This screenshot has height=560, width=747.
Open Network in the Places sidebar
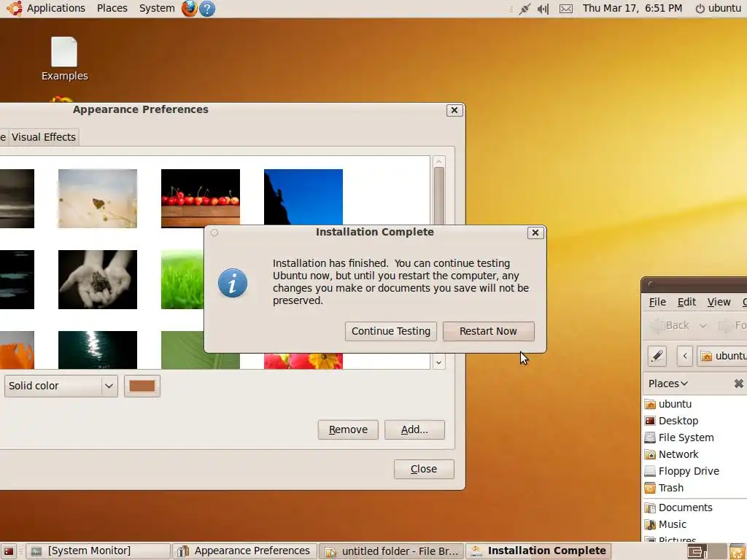[671, 454]
